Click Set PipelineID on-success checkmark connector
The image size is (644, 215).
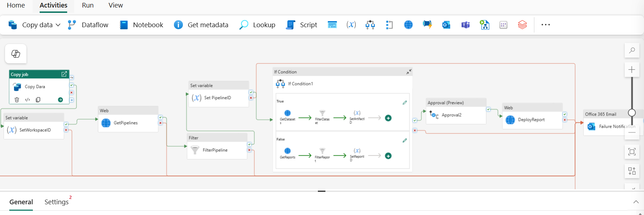[251, 92]
